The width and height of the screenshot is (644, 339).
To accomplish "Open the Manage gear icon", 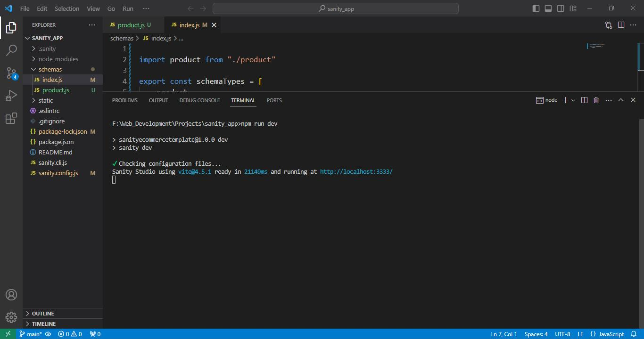I will (x=11, y=317).
